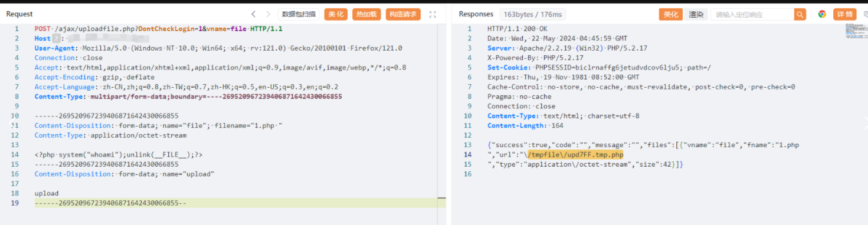868x225 pixels.
Task: Click the POST /ajax/uploadfile.php request line
Action: [x=158, y=28]
